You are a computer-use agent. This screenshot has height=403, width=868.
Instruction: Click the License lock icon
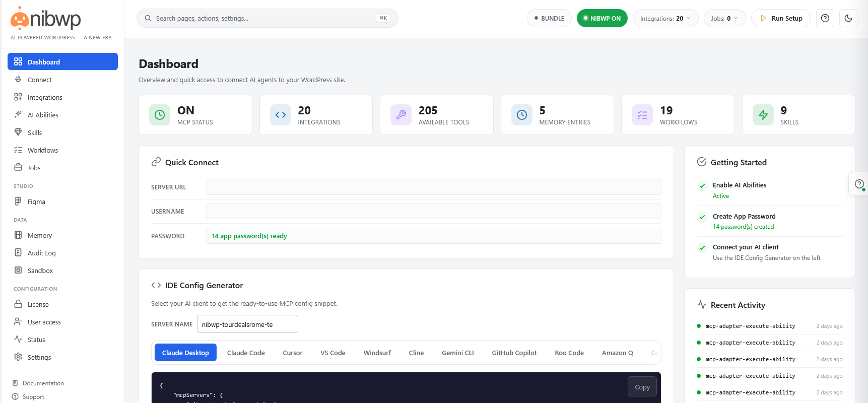pos(18,304)
